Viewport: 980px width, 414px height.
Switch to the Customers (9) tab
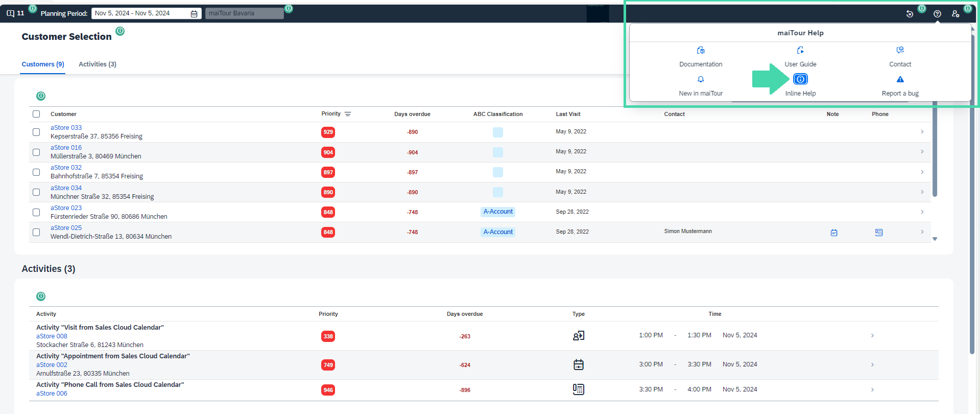click(x=43, y=64)
